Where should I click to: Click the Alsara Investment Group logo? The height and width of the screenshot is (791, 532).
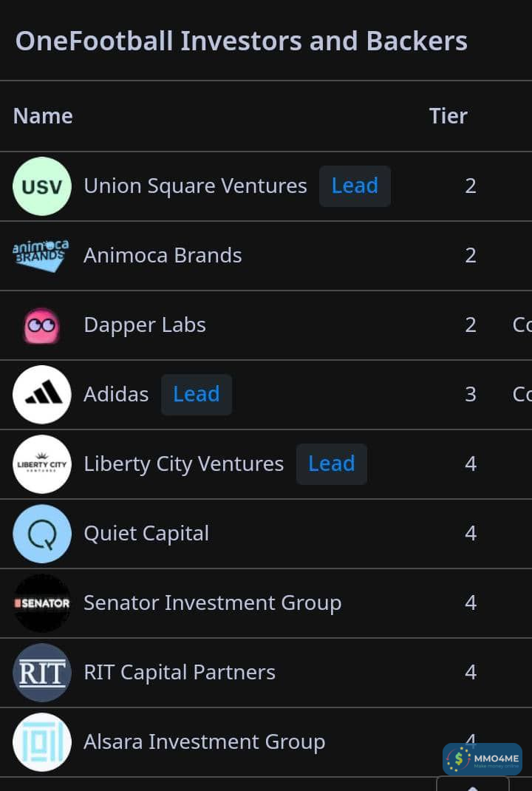(42, 742)
